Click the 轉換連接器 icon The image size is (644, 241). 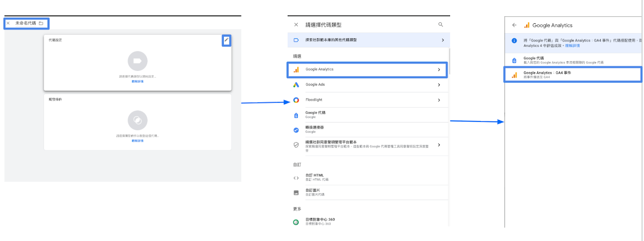296,130
